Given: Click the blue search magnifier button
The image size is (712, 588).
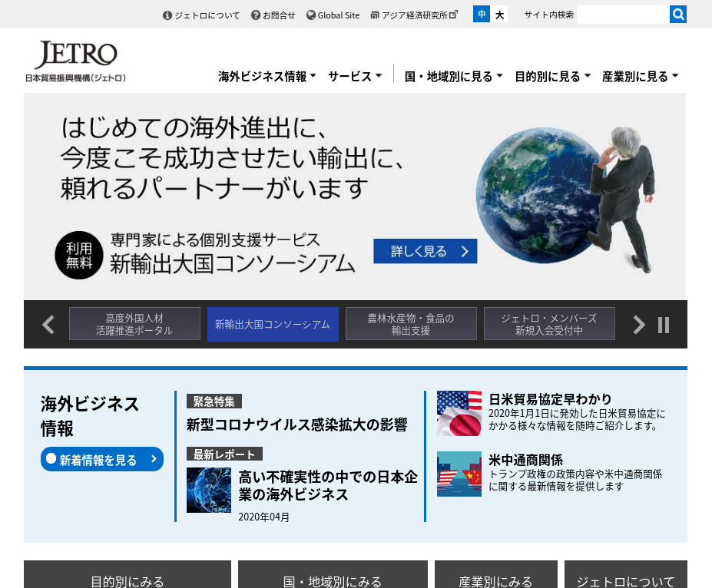Looking at the screenshot, I should [678, 15].
